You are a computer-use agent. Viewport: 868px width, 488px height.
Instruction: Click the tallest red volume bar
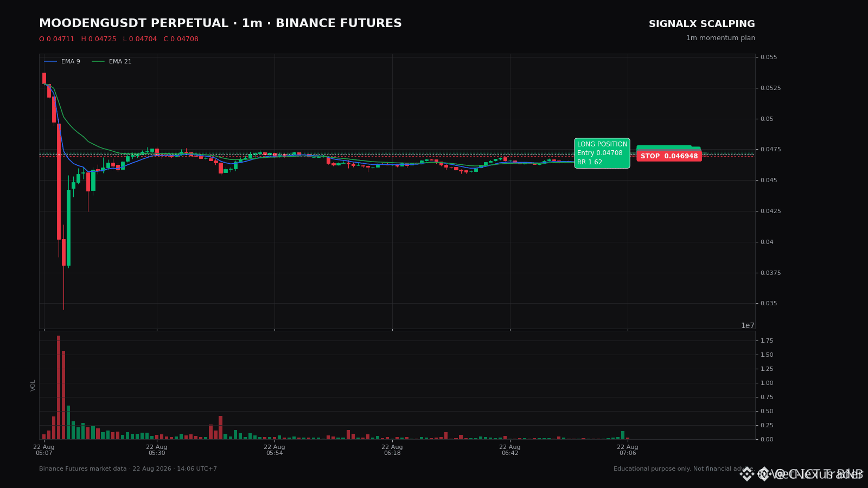click(59, 387)
